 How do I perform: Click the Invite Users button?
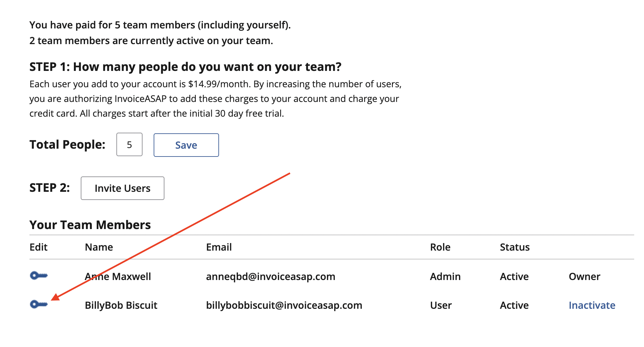pyautogui.click(x=122, y=188)
